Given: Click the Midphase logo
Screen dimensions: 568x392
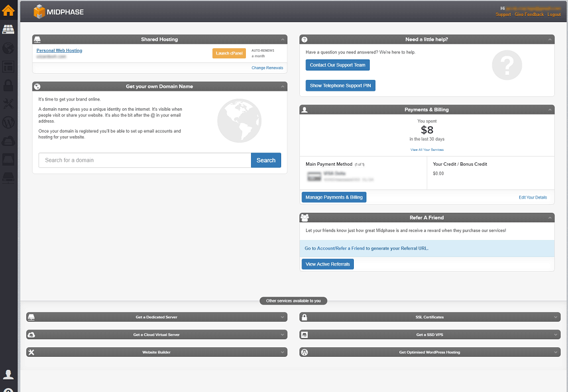Looking at the screenshot, I should click(x=59, y=11).
